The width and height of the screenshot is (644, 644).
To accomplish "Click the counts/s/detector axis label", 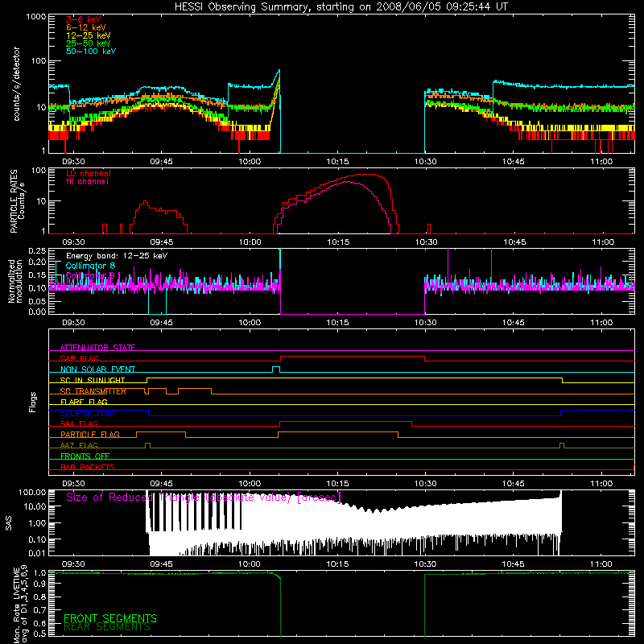I will click(17, 84).
